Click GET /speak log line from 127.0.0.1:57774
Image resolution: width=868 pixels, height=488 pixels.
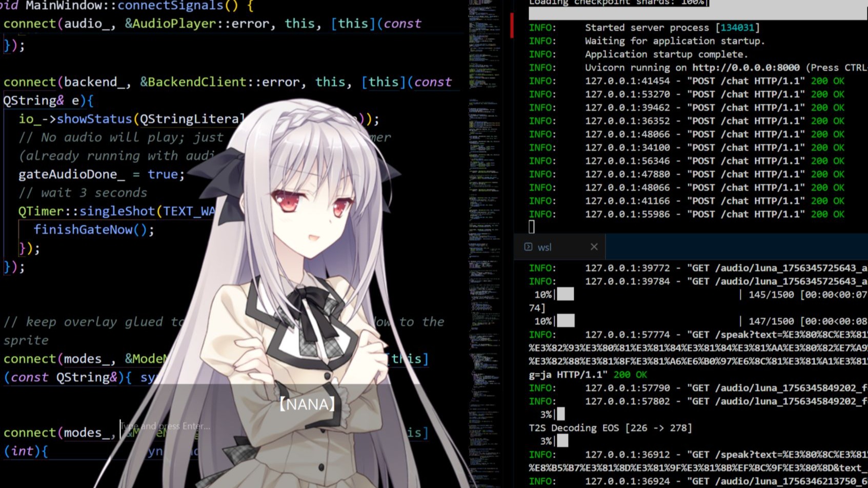pos(698,335)
